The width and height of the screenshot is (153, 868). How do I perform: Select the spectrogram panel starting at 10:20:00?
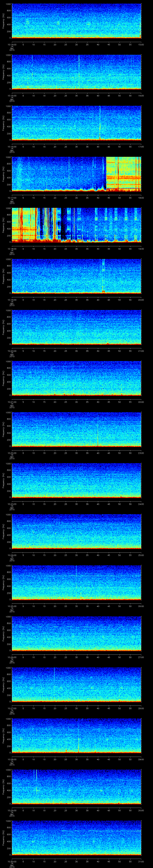(76, 327)
